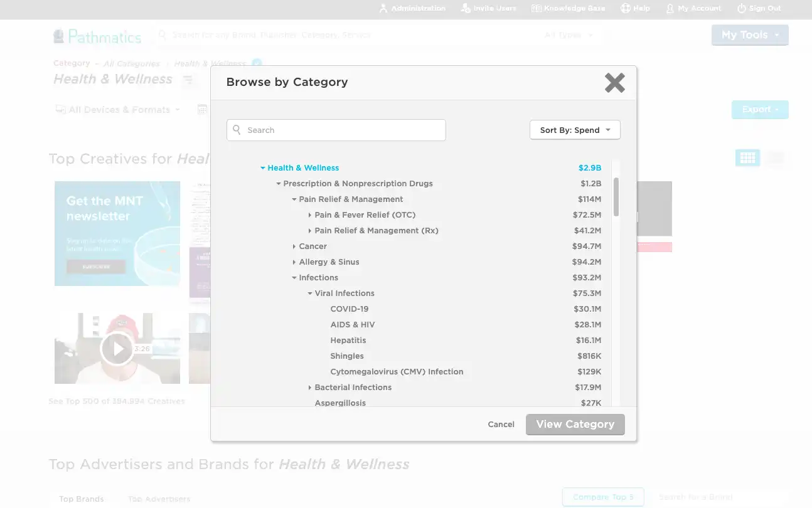
Task: Close the Browse by Category dialog
Action: (614, 82)
